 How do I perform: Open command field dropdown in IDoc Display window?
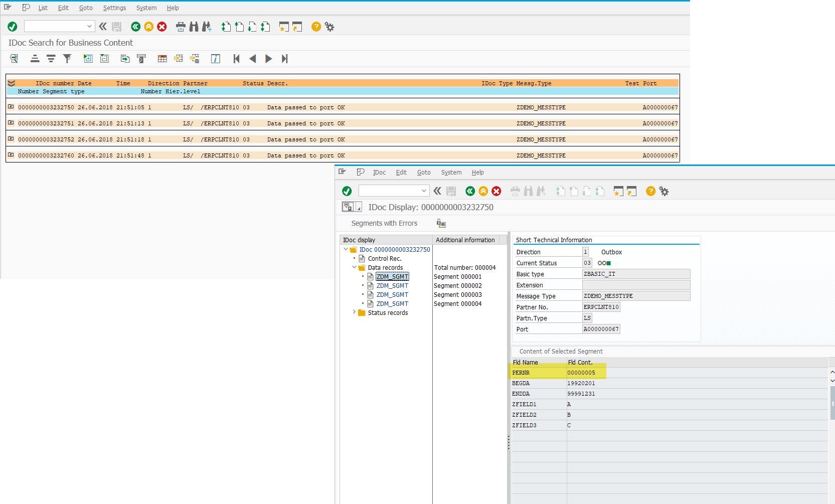coord(424,191)
